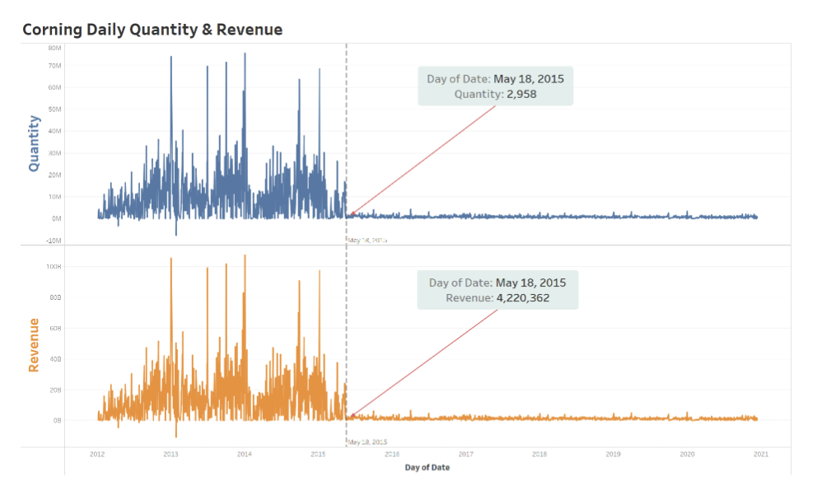Click the "Corning Daily Quantity & Revenue" chart title
This screenshot has width=822, height=504.
coord(152,30)
